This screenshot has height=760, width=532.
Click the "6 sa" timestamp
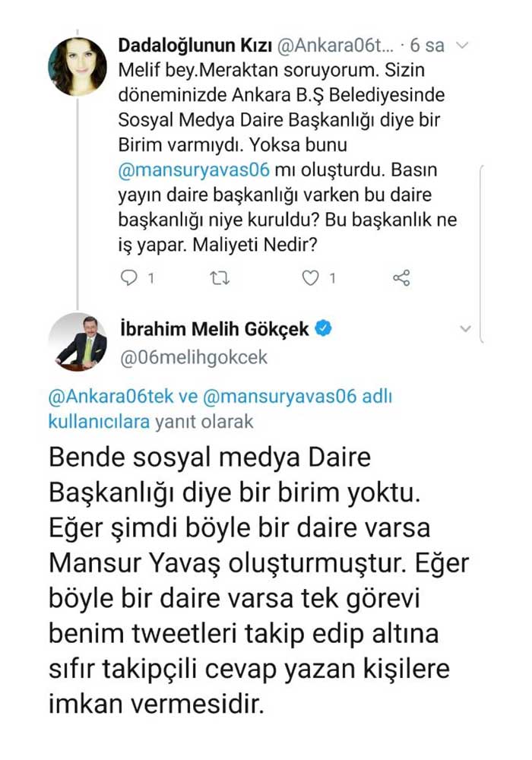point(427,46)
